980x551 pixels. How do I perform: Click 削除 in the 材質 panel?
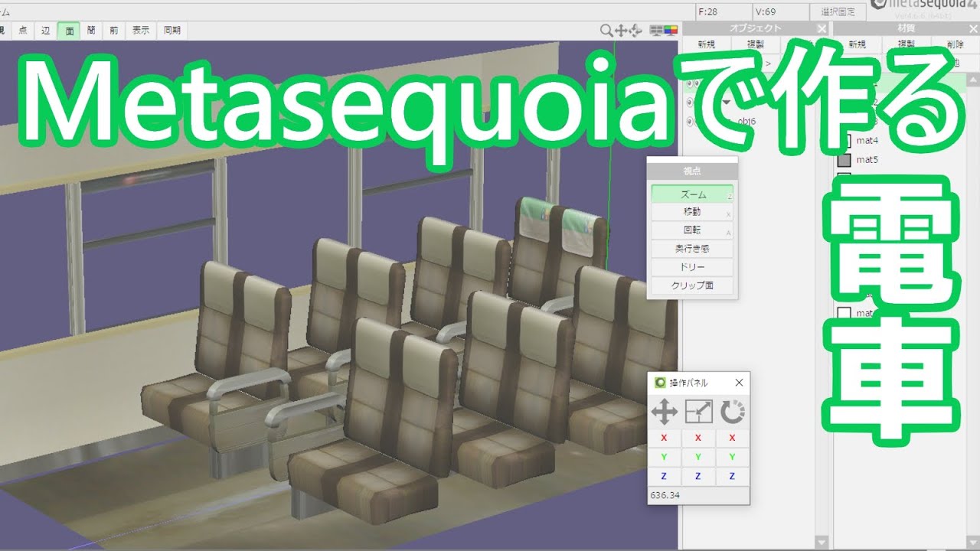click(954, 44)
